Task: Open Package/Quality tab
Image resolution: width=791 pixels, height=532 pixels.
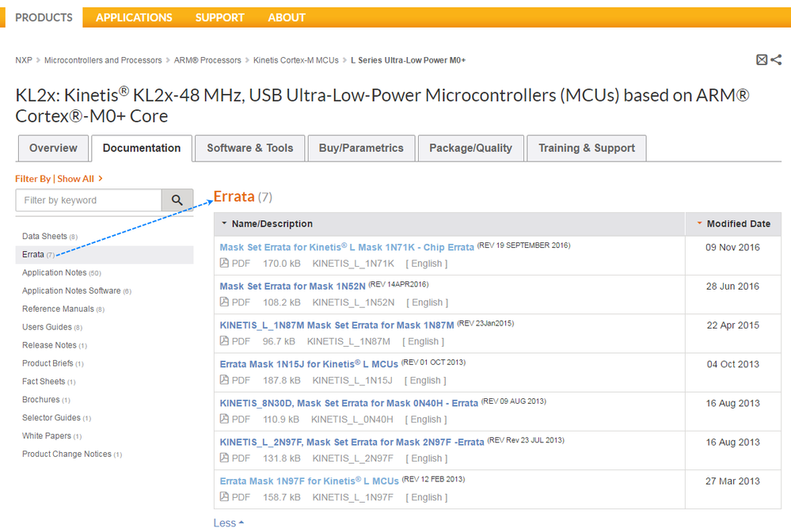Action: [x=470, y=148]
